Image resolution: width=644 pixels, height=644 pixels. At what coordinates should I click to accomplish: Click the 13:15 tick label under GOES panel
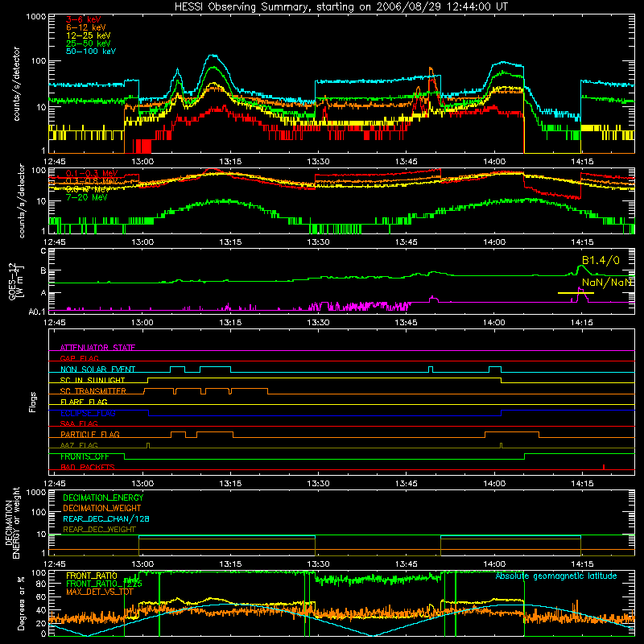tap(230, 323)
